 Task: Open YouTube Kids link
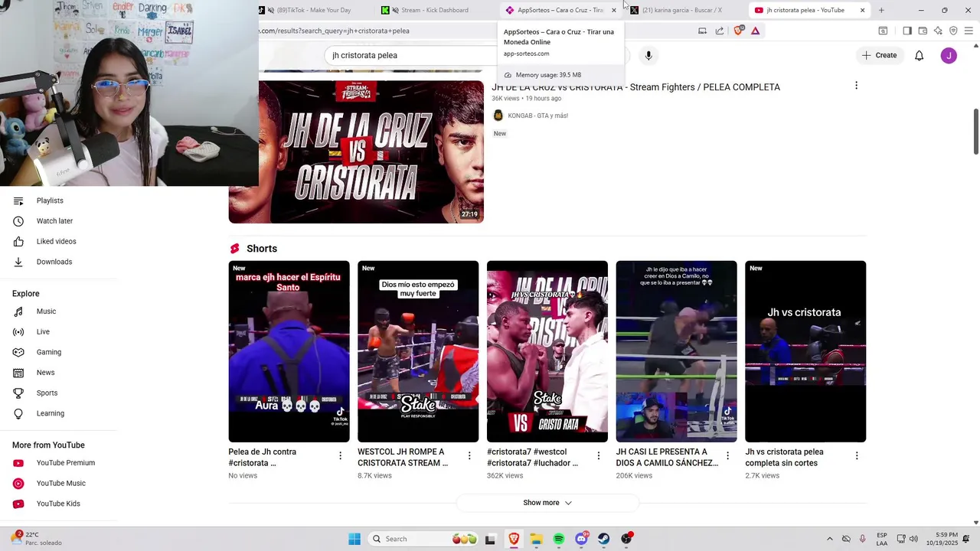(58, 504)
